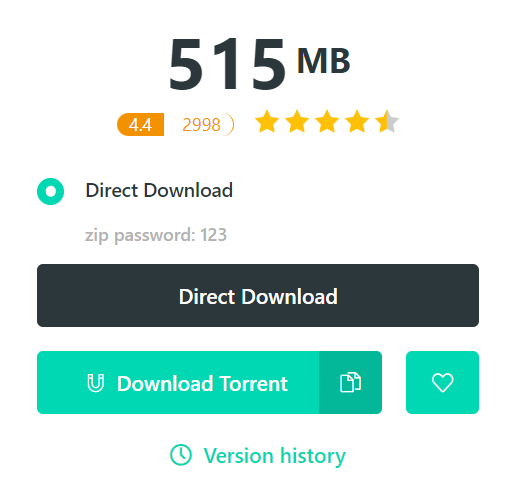Click the Download Torrent button
511x487 pixels.
point(178,382)
